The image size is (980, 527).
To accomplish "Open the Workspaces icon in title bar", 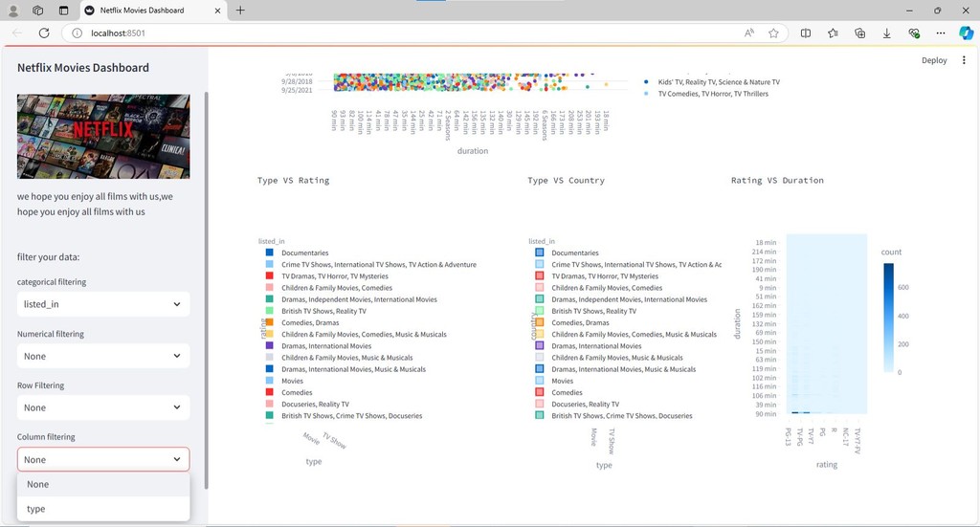I will click(38, 11).
